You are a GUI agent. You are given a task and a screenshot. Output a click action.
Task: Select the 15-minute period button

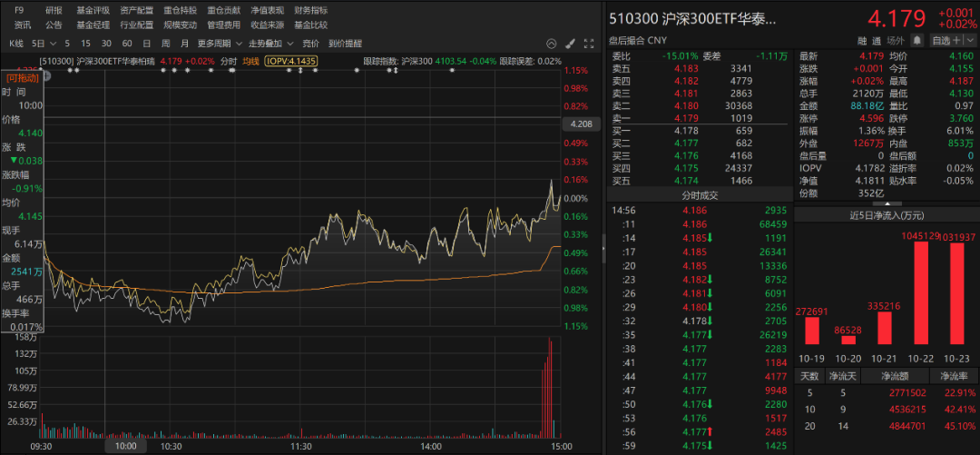[85, 44]
